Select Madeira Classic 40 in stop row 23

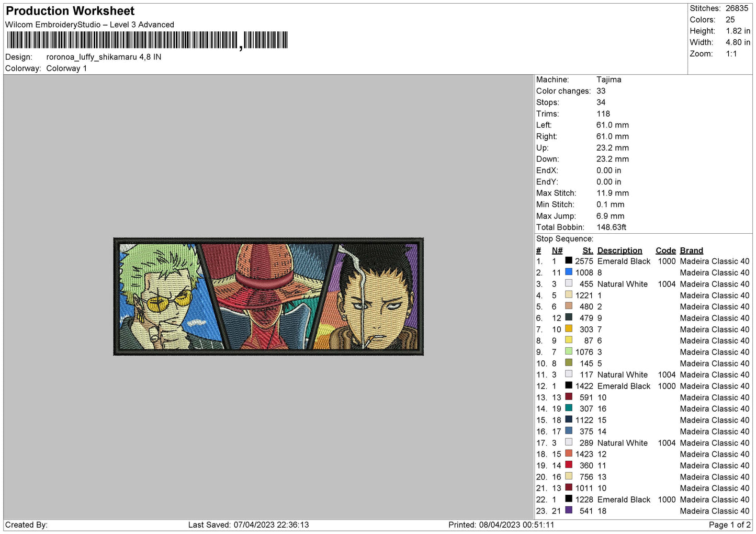pyautogui.click(x=715, y=511)
